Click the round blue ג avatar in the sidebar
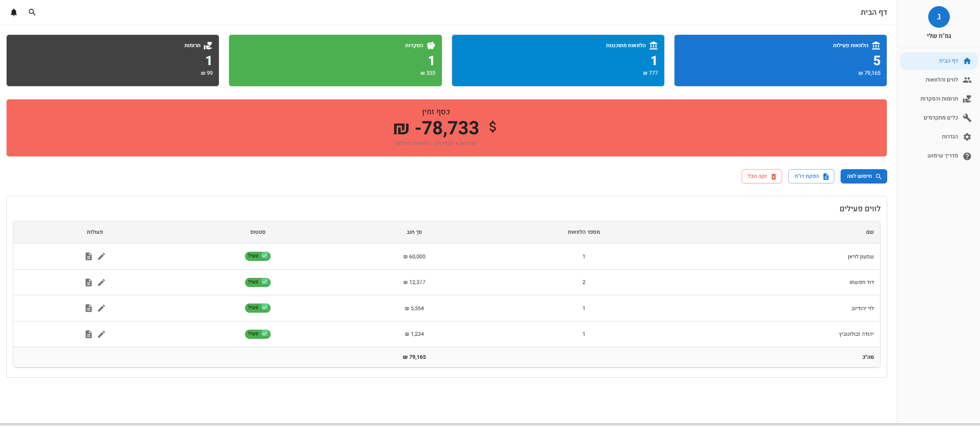 pos(938,17)
